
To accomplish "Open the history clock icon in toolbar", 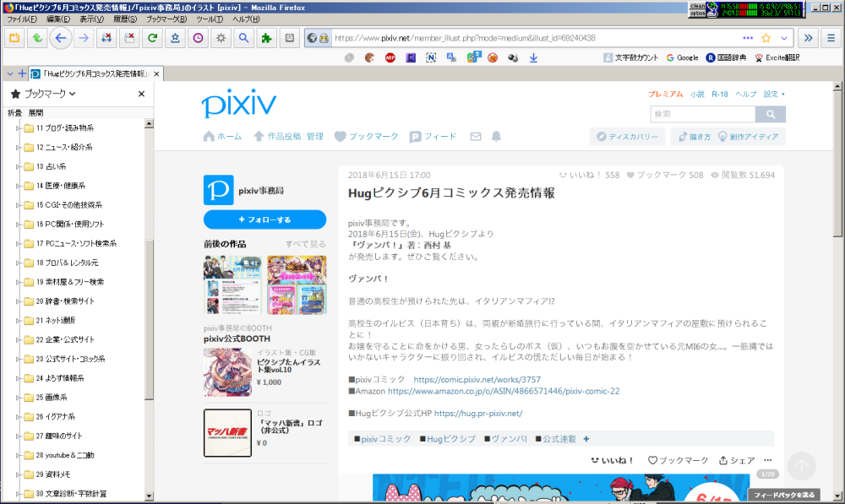I will pyautogui.click(x=199, y=38).
